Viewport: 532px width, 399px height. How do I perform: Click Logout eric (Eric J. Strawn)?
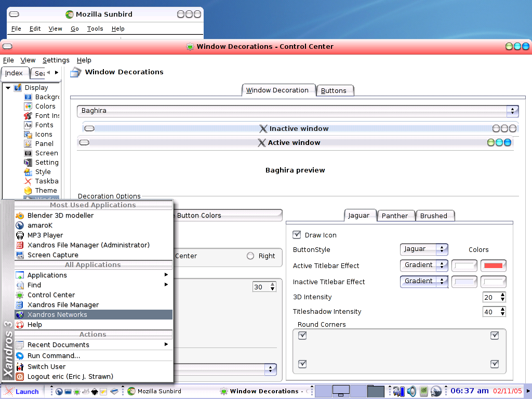94,376
